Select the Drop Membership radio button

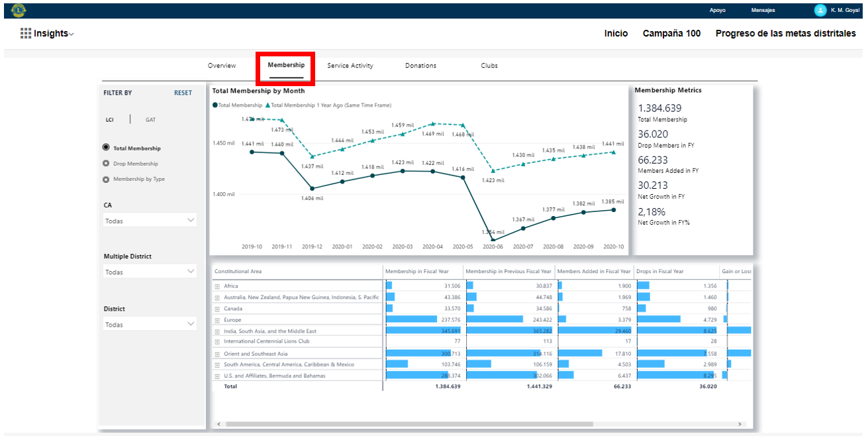point(106,164)
